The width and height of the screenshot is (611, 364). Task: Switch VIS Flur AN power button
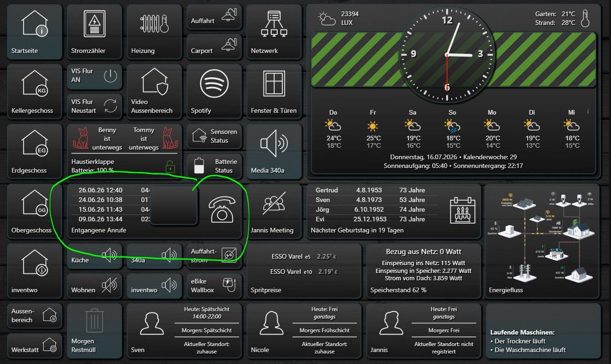pyautogui.click(x=111, y=76)
